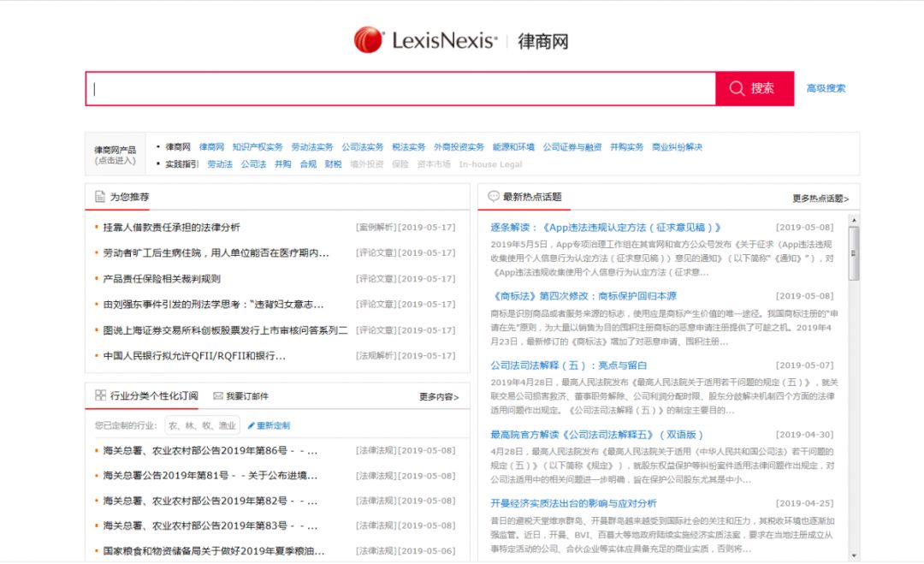Open the 农、林、牧、渔业 industry selector
Viewport: 924px width, 564px height.
tap(201, 425)
